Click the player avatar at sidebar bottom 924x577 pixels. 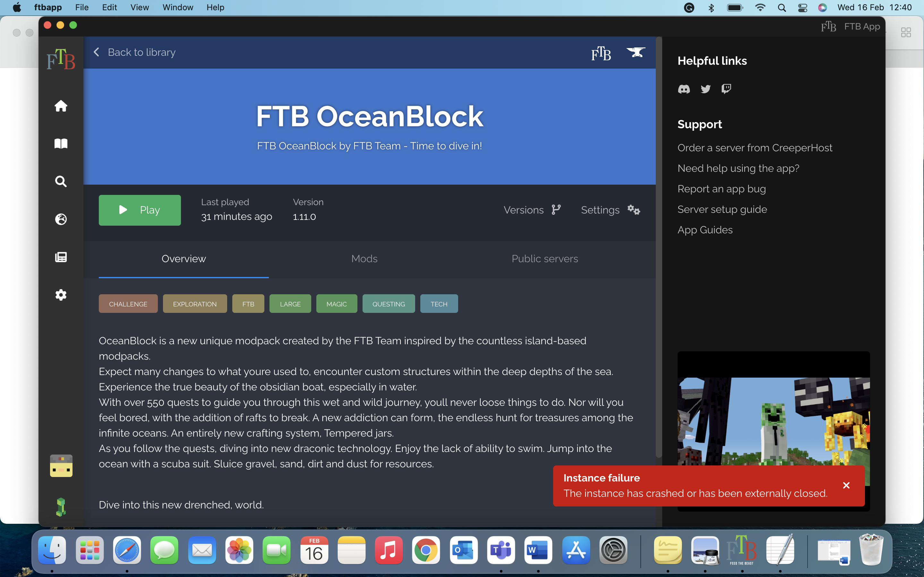pyautogui.click(x=61, y=465)
